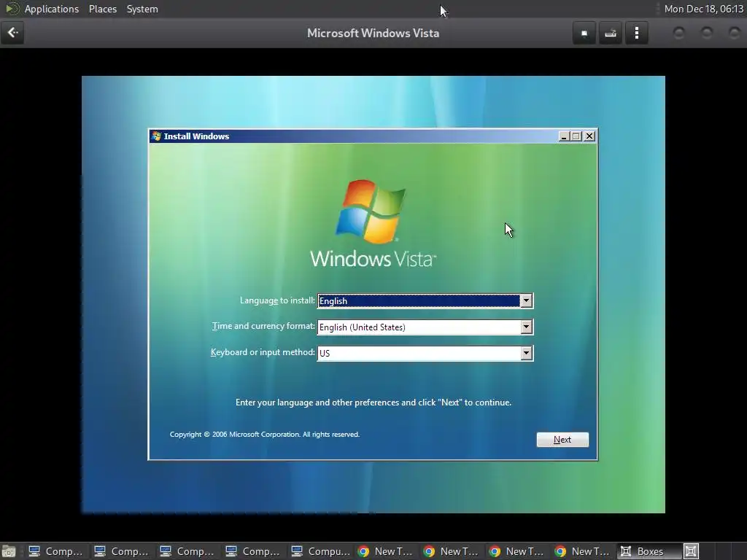Click the 'Keyboard or input method:' label
747x560 pixels.
[x=263, y=352]
